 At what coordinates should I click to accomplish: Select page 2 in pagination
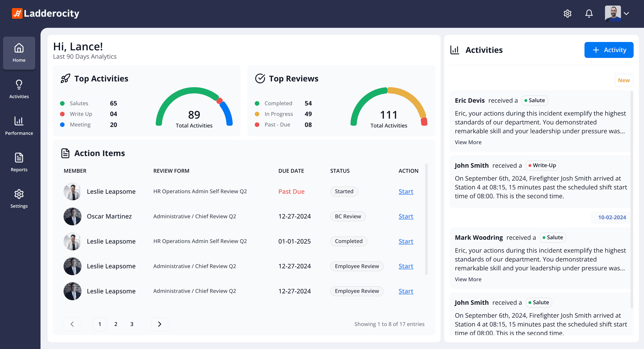tap(116, 324)
